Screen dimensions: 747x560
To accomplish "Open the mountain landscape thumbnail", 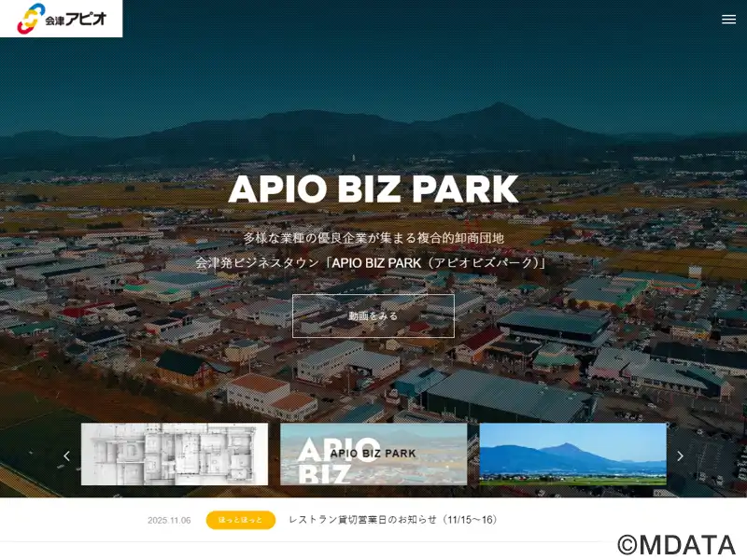I will coord(572,455).
